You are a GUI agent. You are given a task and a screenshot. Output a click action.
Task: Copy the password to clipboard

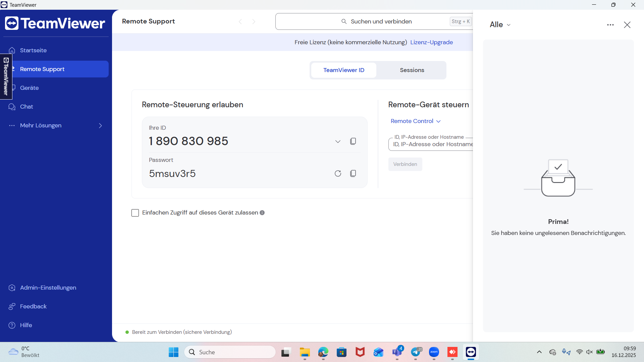[353, 173]
